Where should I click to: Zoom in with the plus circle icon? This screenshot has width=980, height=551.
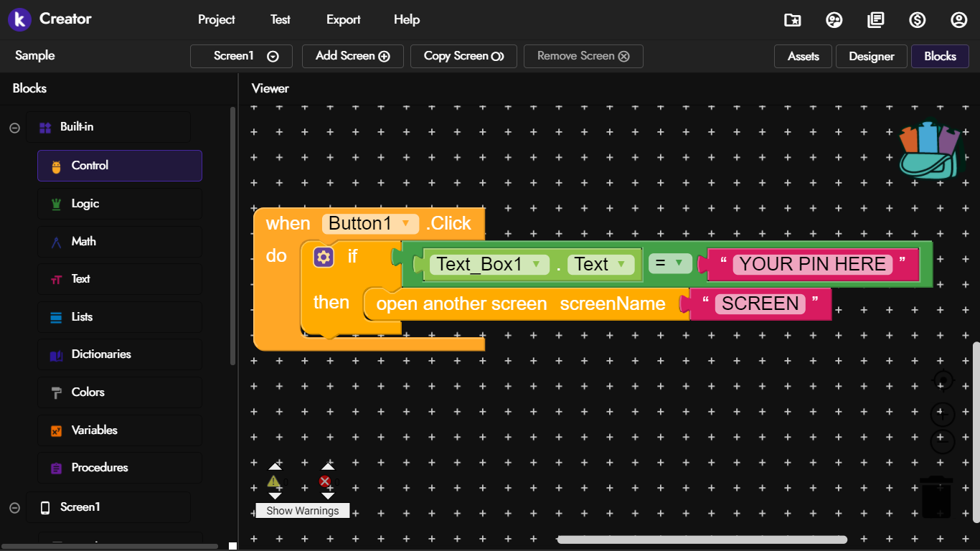coord(943,414)
